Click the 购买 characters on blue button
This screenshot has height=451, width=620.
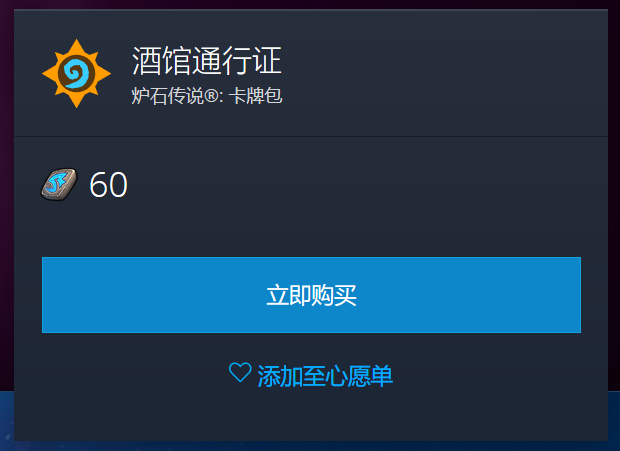point(334,295)
